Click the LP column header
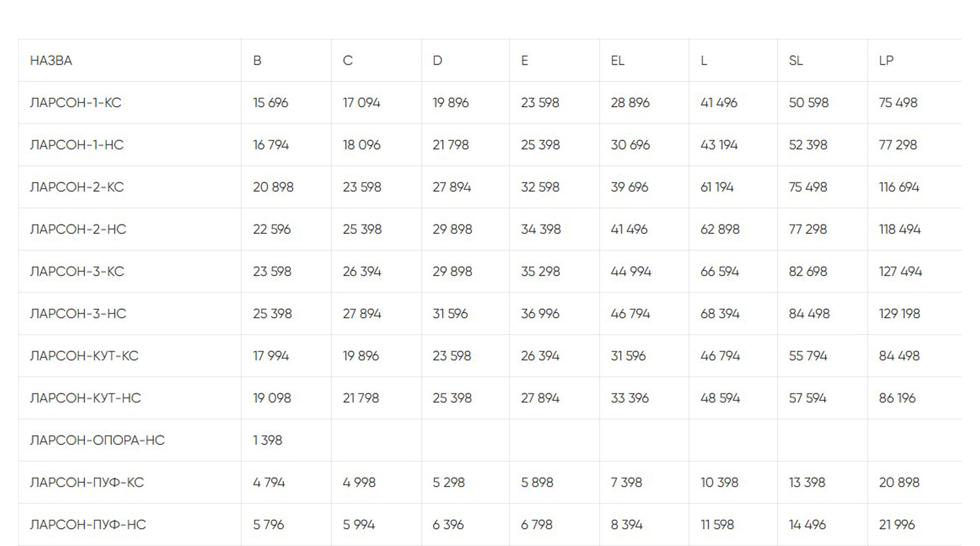The image size is (980, 546). click(x=886, y=61)
